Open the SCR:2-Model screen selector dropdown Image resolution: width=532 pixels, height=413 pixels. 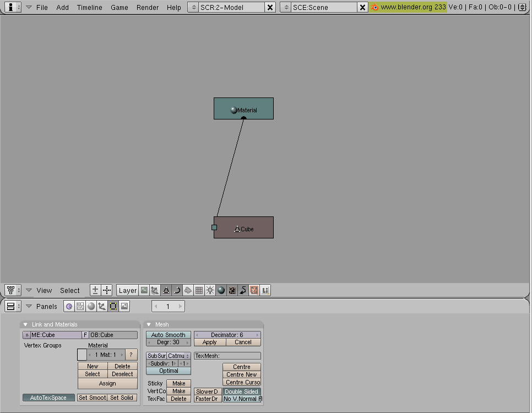(x=194, y=7)
